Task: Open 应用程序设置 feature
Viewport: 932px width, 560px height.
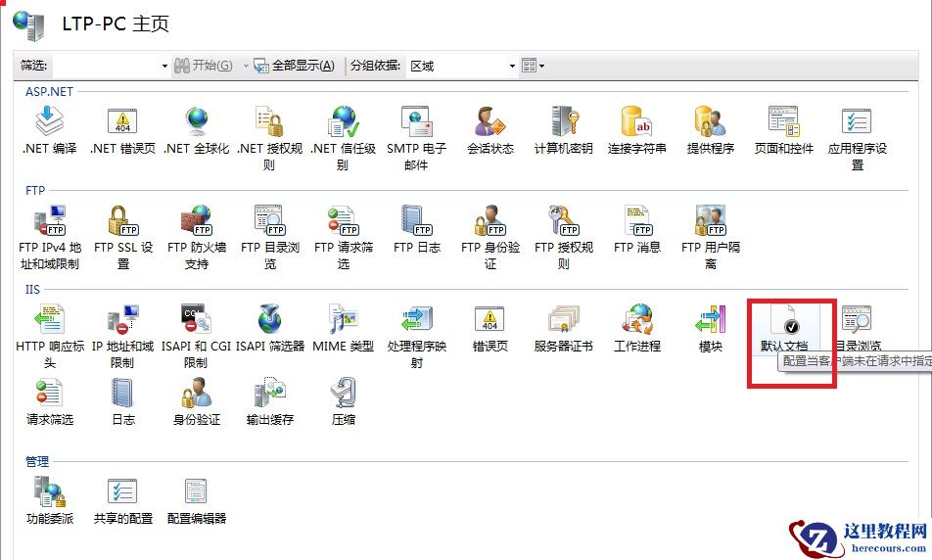Action: [x=858, y=138]
